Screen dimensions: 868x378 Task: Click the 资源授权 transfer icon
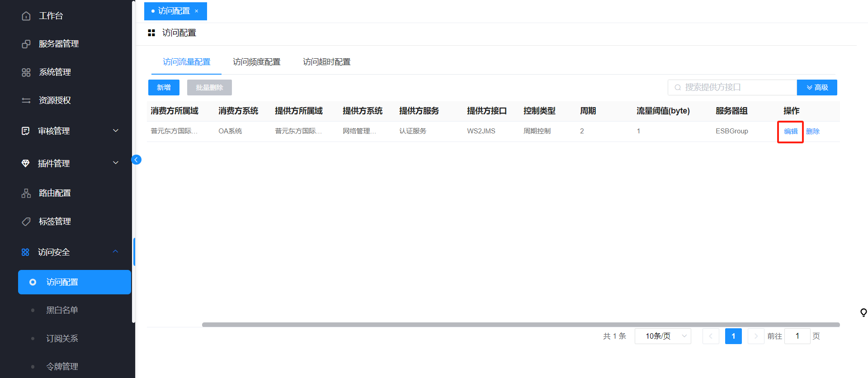pyautogui.click(x=26, y=100)
